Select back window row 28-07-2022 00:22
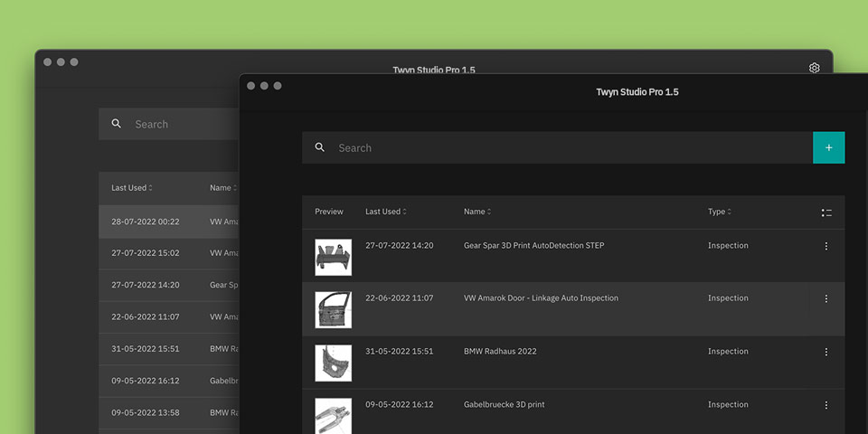The image size is (868, 434). 169,222
